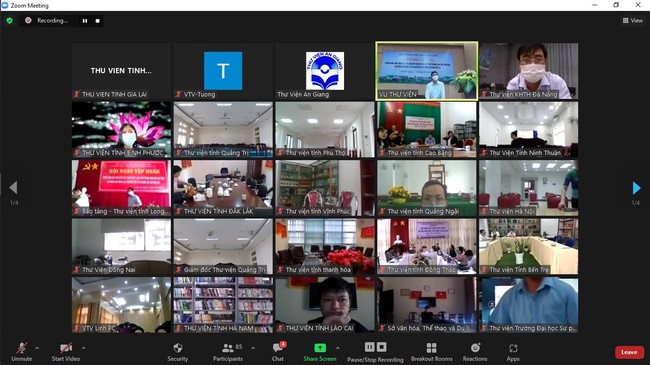Click the Pause/Stop Recording label
650x365 pixels.
coord(376,360)
